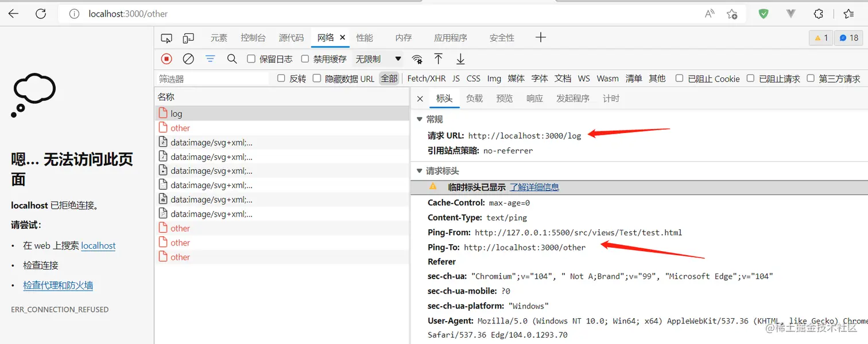Switch to the 控制台 tab

click(x=253, y=38)
